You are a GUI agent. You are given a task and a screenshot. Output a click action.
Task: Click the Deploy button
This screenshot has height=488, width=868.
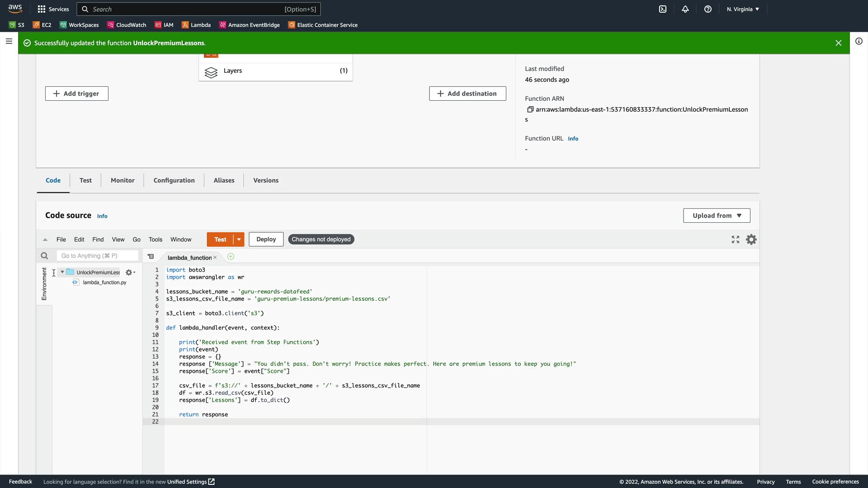266,239
